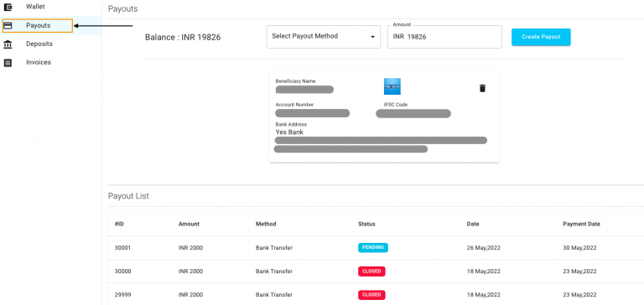Select payout ID 29999
The width and height of the screenshot is (644, 305).
click(122, 295)
